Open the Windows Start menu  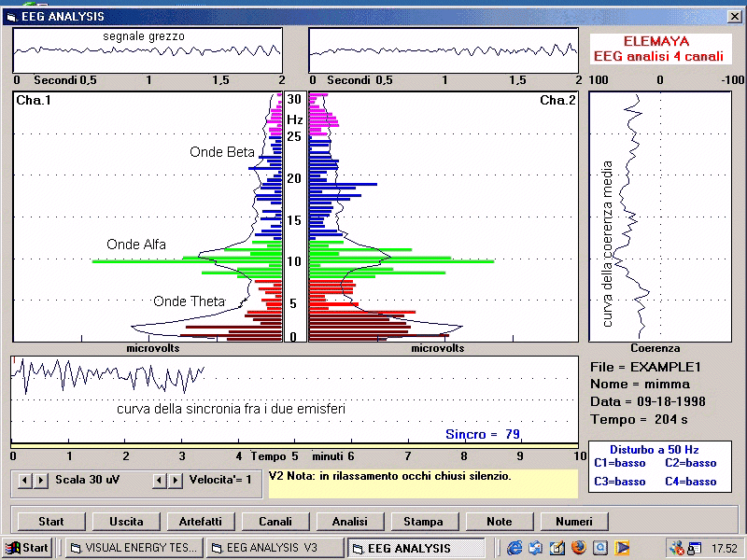pos(28,548)
